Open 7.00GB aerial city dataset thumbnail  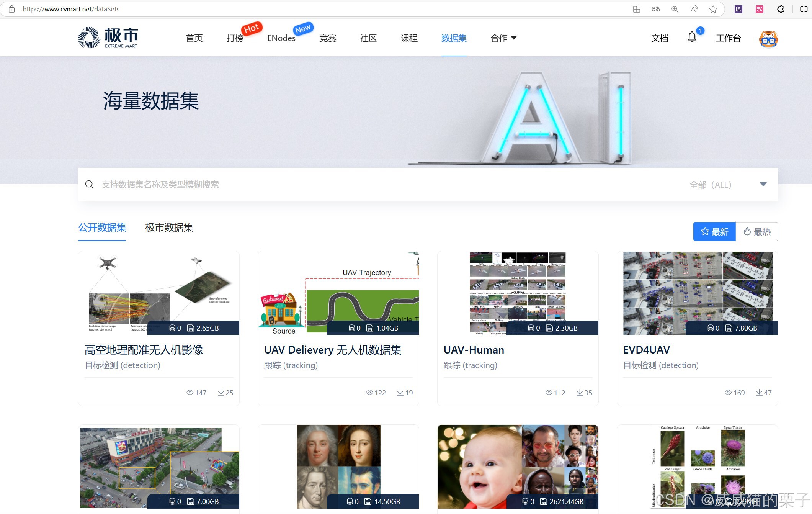(159, 467)
